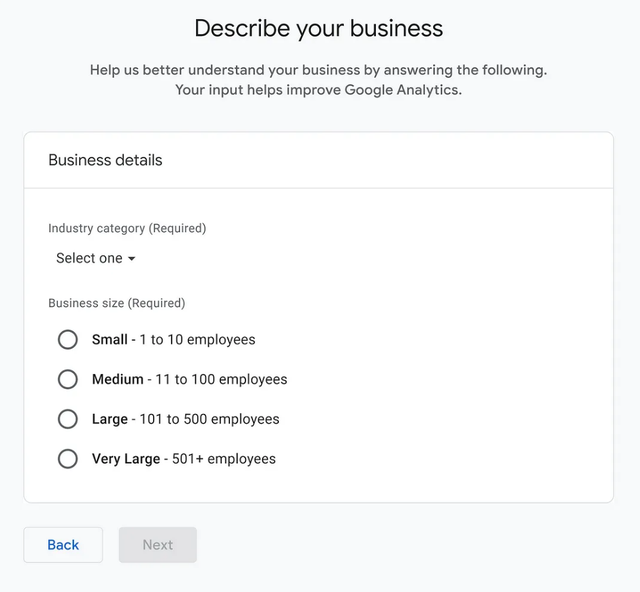The width and height of the screenshot is (640, 592).
Task: Click the 'Industry category (Required)' label
Action: pyautogui.click(x=127, y=228)
